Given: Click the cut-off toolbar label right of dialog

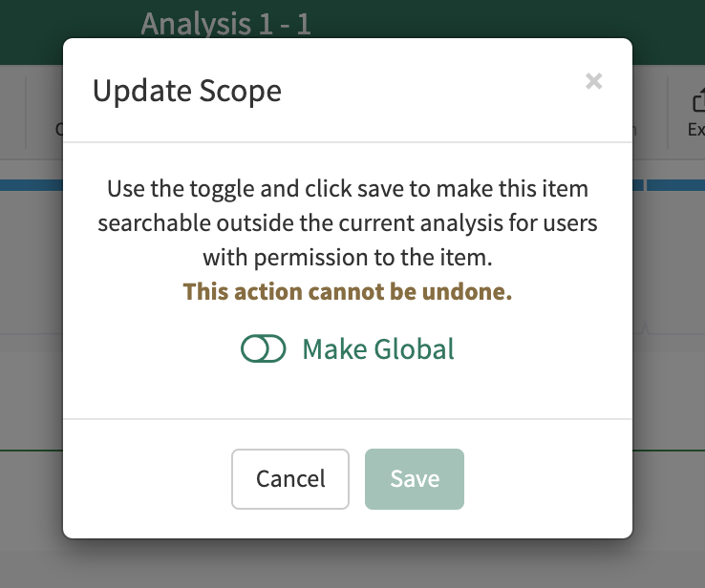Looking at the screenshot, I should point(634,129).
